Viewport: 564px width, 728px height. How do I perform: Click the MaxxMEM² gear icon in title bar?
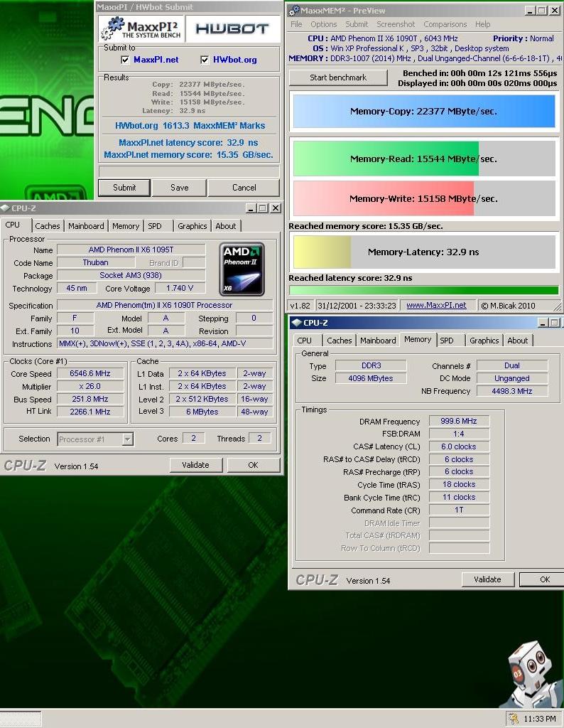point(293,10)
